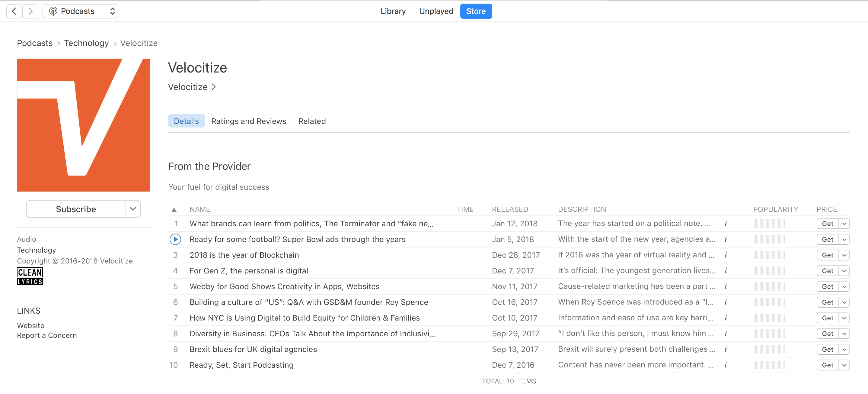Expand Get options for Roy Spence episode
Image resolution: width=868 pixels, height=394 pixels.
[x=844, y=302]
